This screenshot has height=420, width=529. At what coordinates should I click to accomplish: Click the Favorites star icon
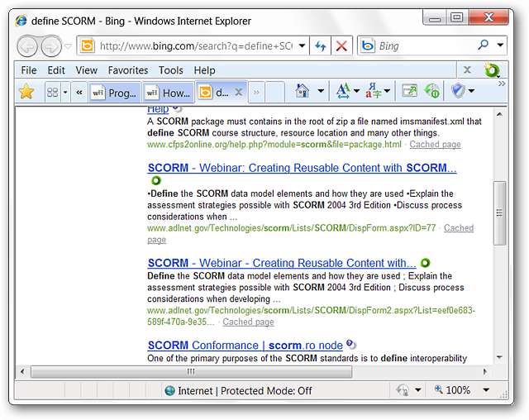point(26,92)
